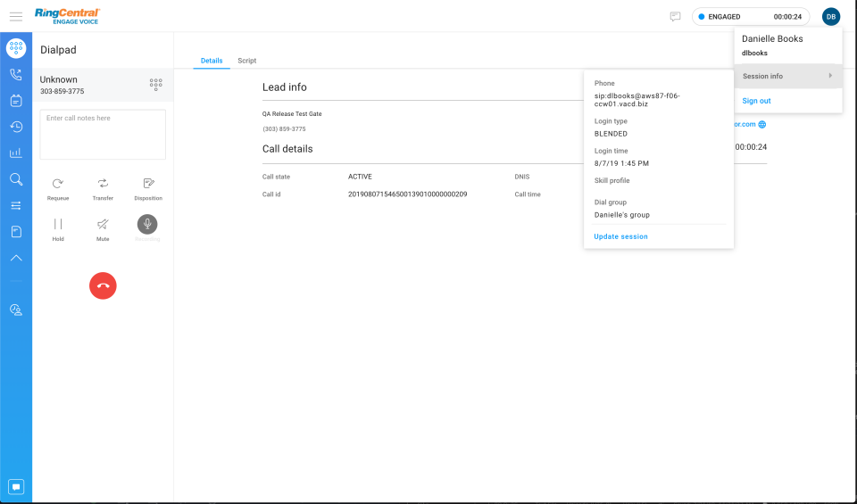Open the script document sidebar icon

tap(16, 232)
